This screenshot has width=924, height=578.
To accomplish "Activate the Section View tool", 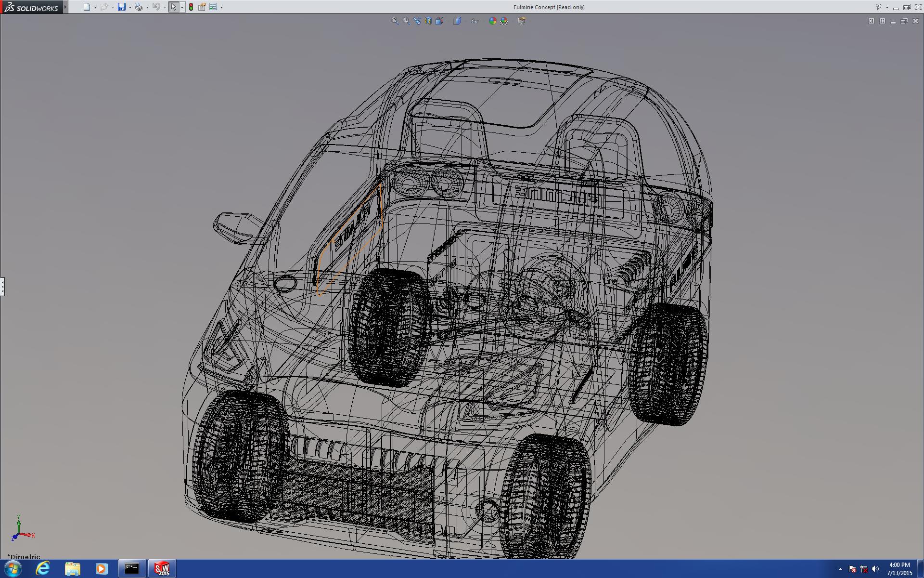I will click(428, 21).
